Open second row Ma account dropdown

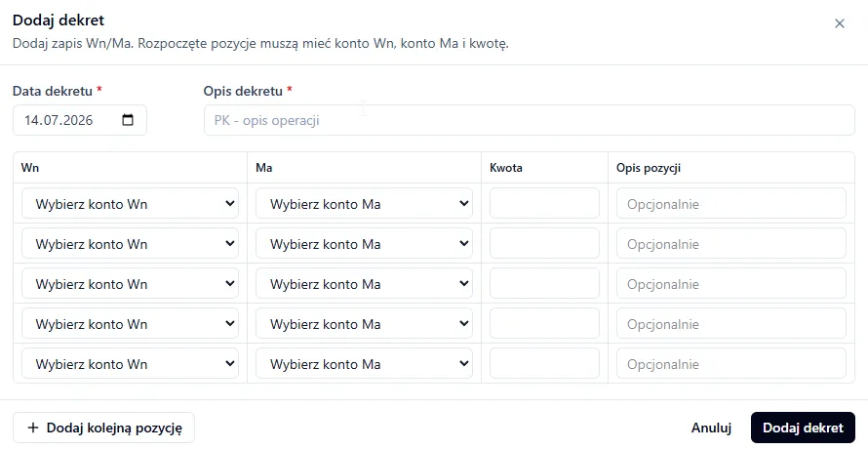[x=364, y=243]
